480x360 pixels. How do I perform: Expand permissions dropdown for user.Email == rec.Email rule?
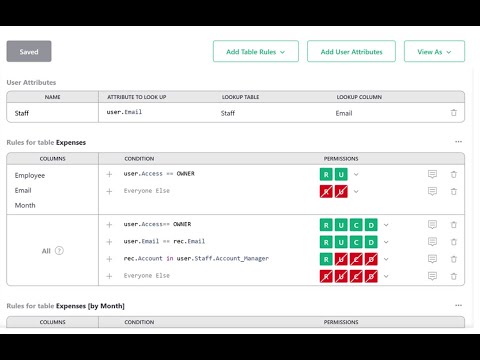(386, 242)
